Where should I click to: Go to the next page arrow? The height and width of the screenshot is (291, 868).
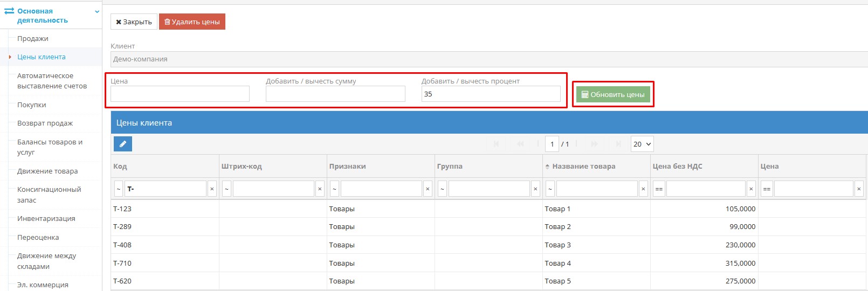pyautogui.click(x=594, y=144)
